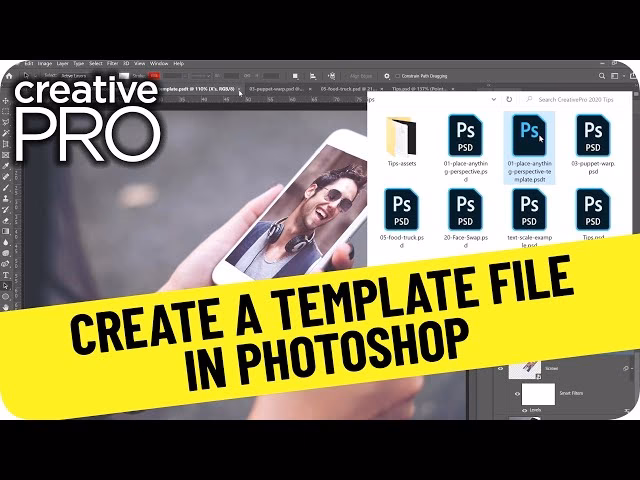Select the 05-food-truck.psd file in explorer

tap(402, 218)
